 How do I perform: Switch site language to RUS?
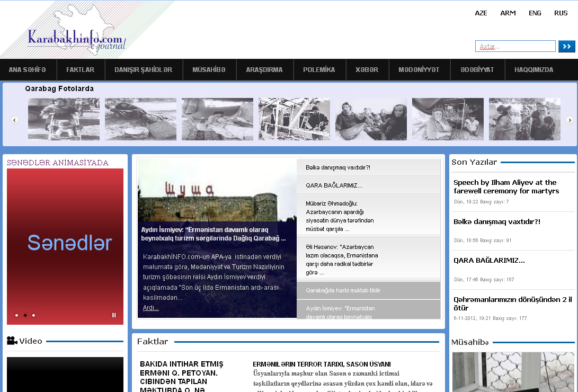[561, 13]
